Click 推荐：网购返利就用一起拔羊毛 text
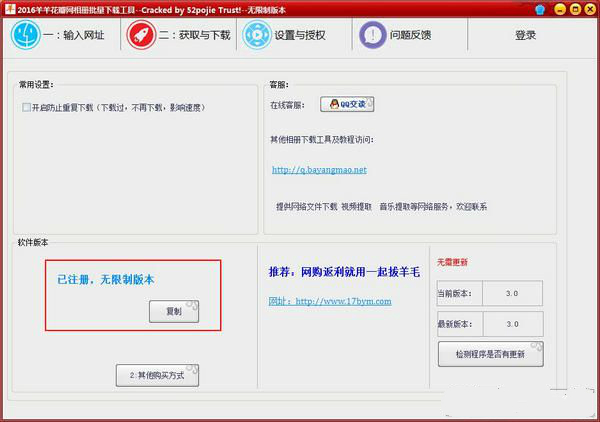 [x=344, y=272]
